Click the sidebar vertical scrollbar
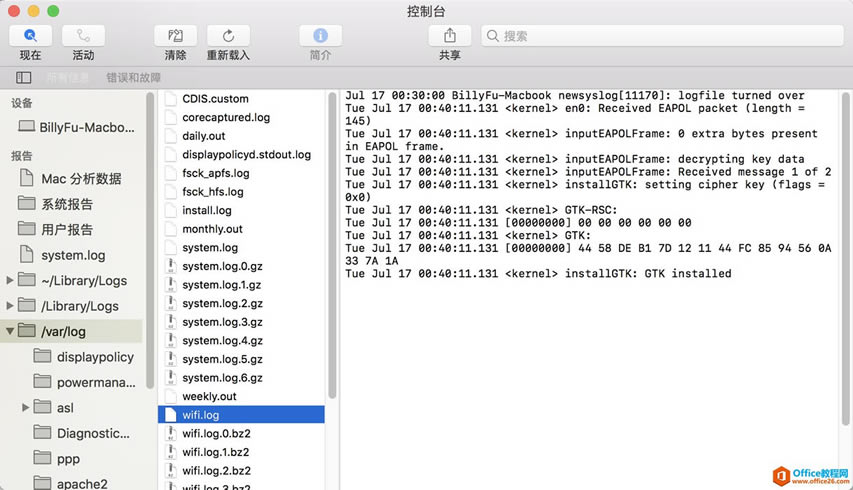The height and width of the screenshot is (490, 853). [x=150, y=239]
